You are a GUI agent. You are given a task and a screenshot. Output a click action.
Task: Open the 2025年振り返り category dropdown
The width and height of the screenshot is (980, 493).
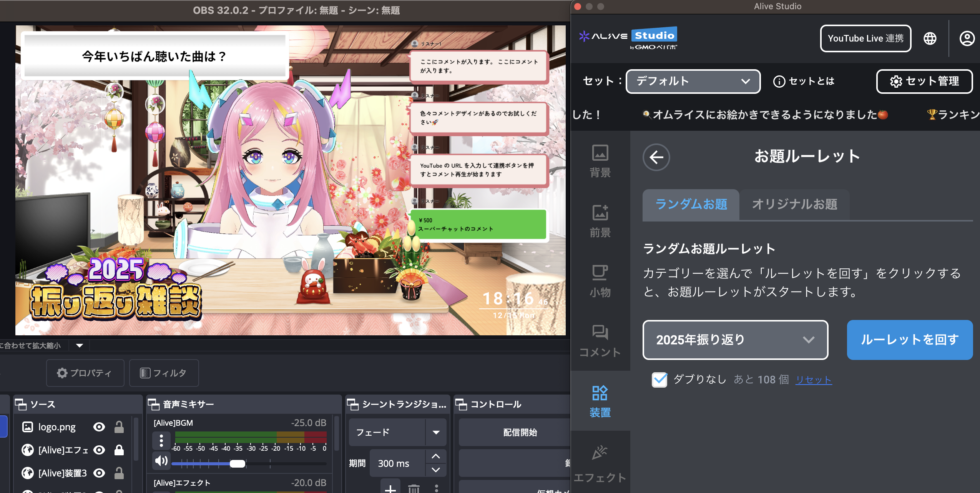coord(735,340)
